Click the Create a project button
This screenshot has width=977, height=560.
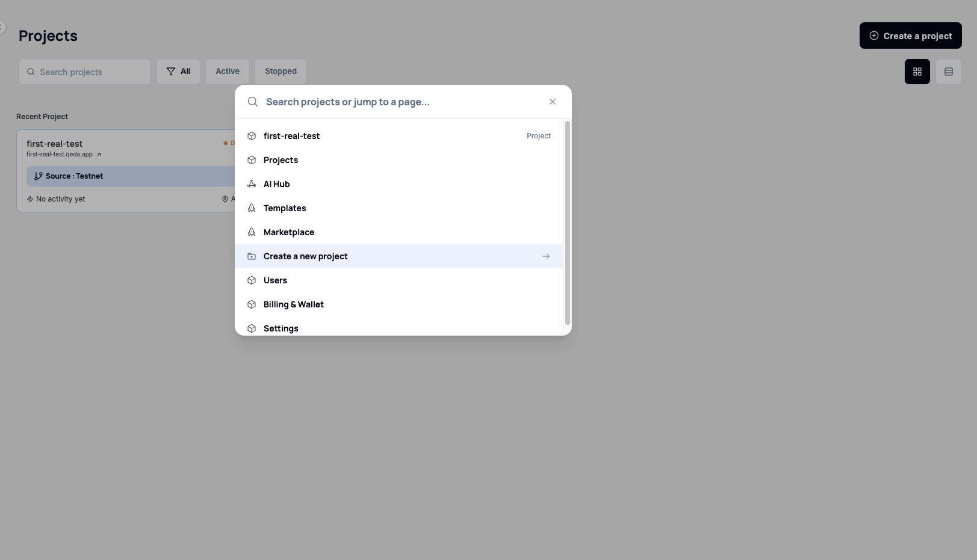pos(911,35)
